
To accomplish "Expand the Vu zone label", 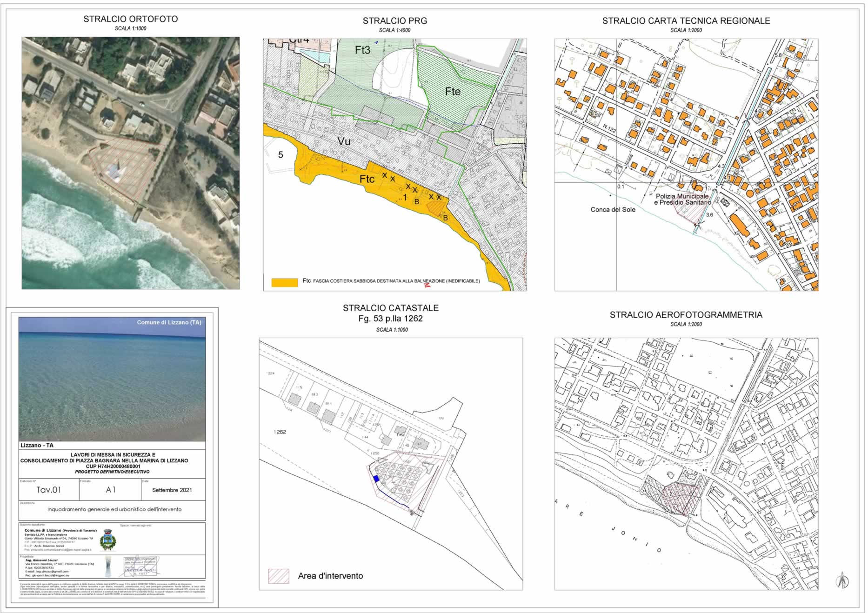I will click(x=345, y=142).
